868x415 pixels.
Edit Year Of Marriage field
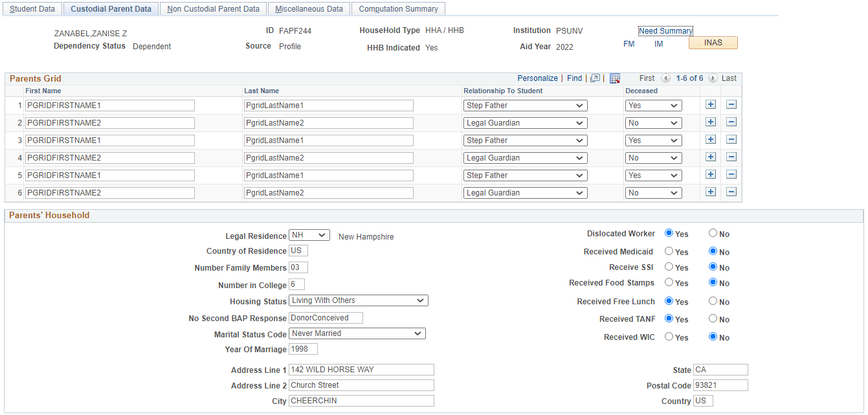tap(303, 349)
